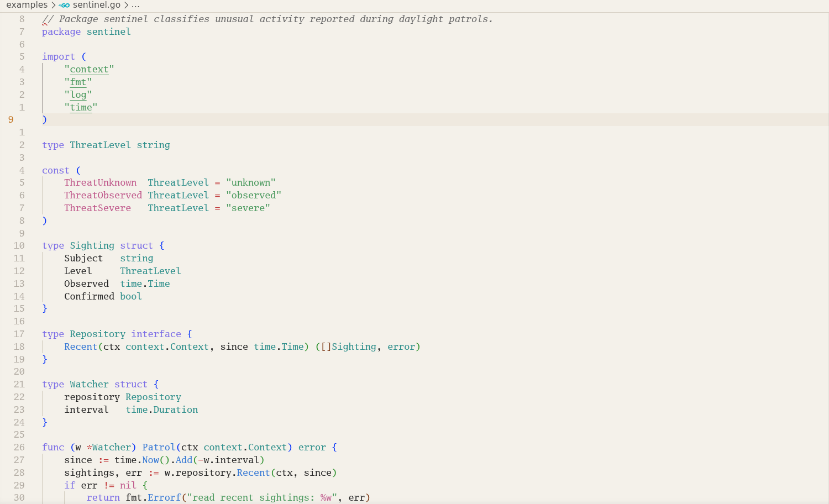Click the import keyword

tap(59, 56)
